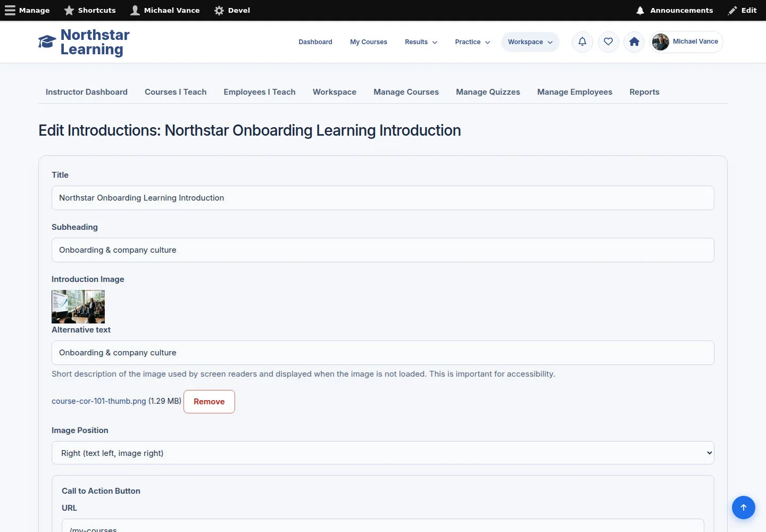Viewport: 766px width, 532px height.
Task: Click the Title input field
Action: coord(383,198)
